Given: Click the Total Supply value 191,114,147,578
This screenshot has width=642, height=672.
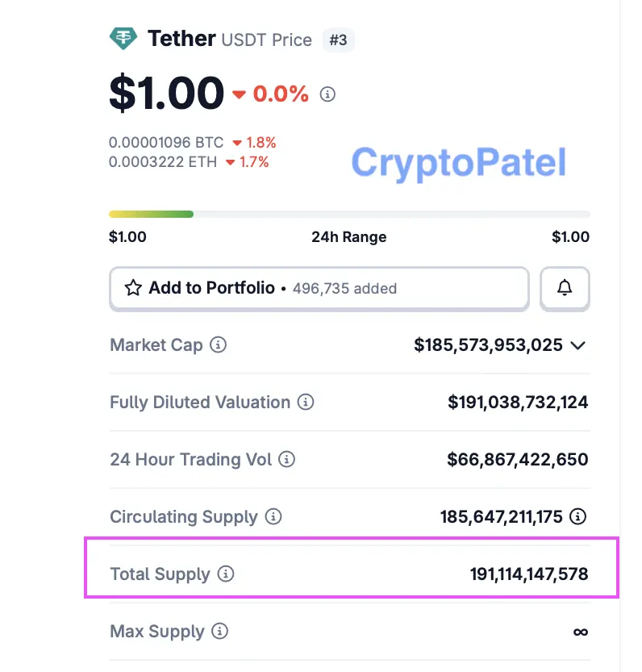Looking at the screenshot, I should [529, 574].
